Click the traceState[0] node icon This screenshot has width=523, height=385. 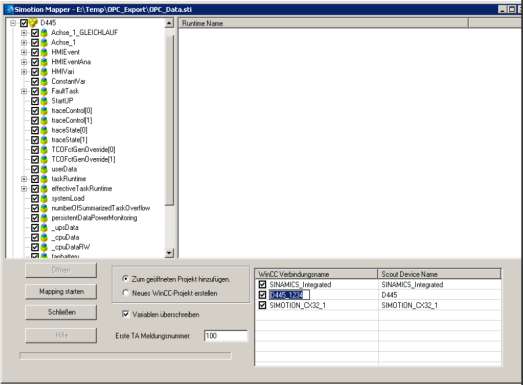[44, 130]
